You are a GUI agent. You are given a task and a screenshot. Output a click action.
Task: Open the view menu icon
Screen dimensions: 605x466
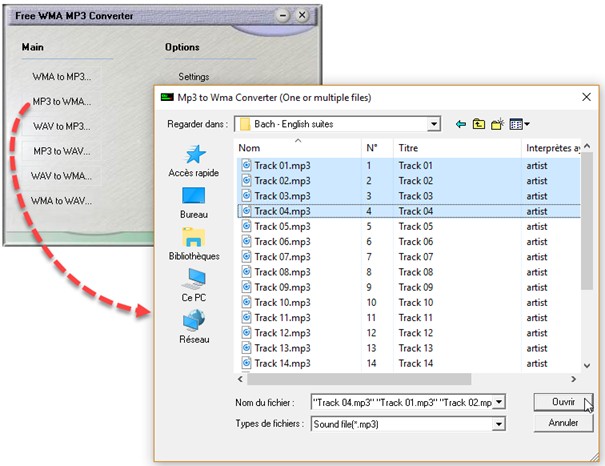[x=518, y=124]
